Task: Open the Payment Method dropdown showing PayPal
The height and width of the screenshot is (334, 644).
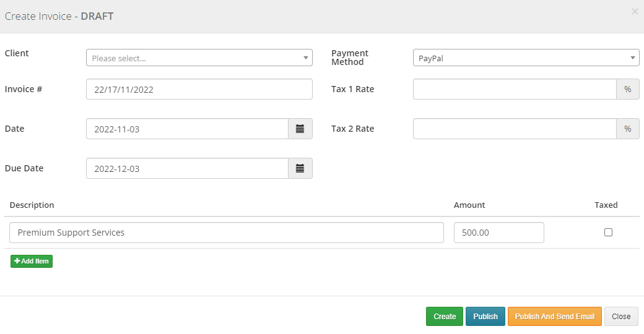Action: [x=526, y=58]
